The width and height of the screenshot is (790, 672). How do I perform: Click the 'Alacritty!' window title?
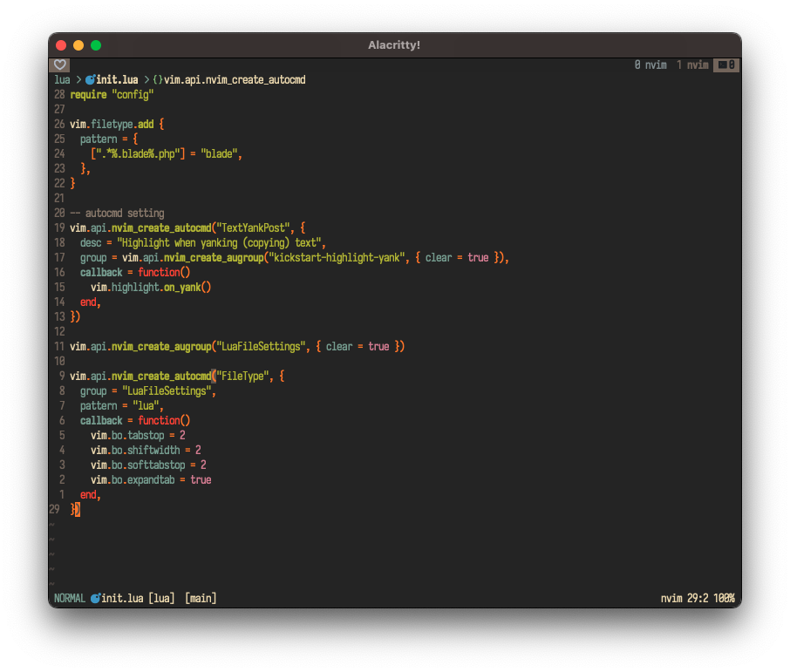pos(394,44)
